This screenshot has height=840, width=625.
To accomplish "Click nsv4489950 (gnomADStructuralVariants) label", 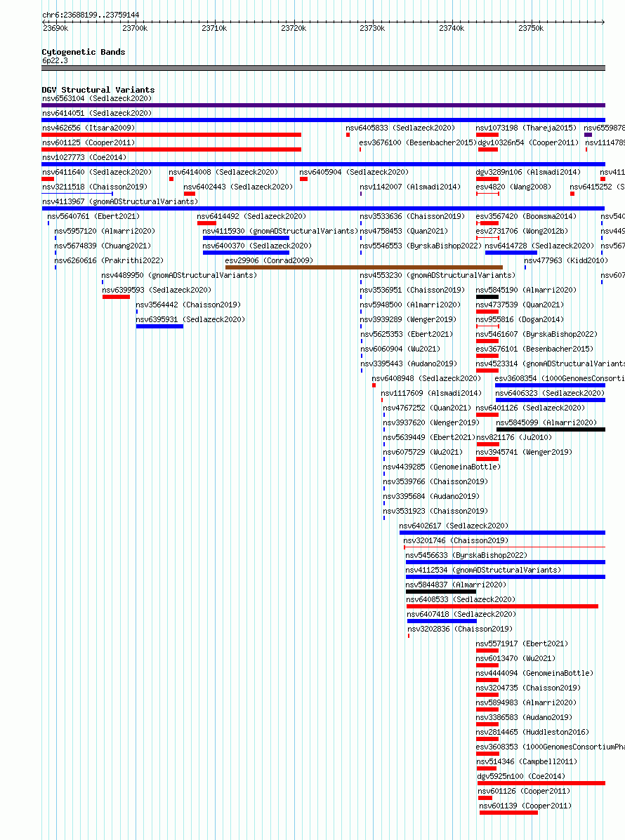I will [180, 275].
